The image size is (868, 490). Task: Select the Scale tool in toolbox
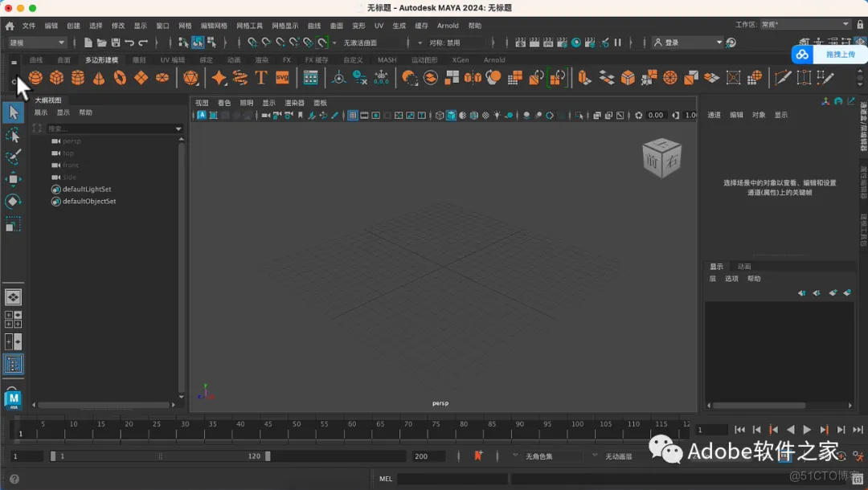14,225
